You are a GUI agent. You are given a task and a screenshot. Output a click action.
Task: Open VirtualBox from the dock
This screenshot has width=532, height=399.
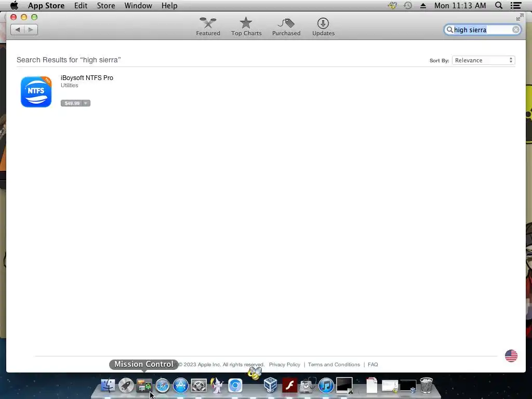click(x=271, y=385)
